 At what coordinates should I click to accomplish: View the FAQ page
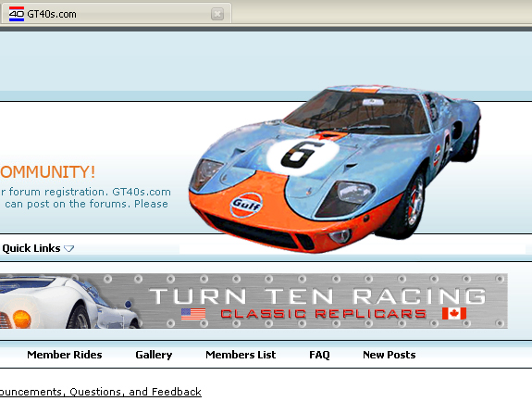click(x=319, y=355)
